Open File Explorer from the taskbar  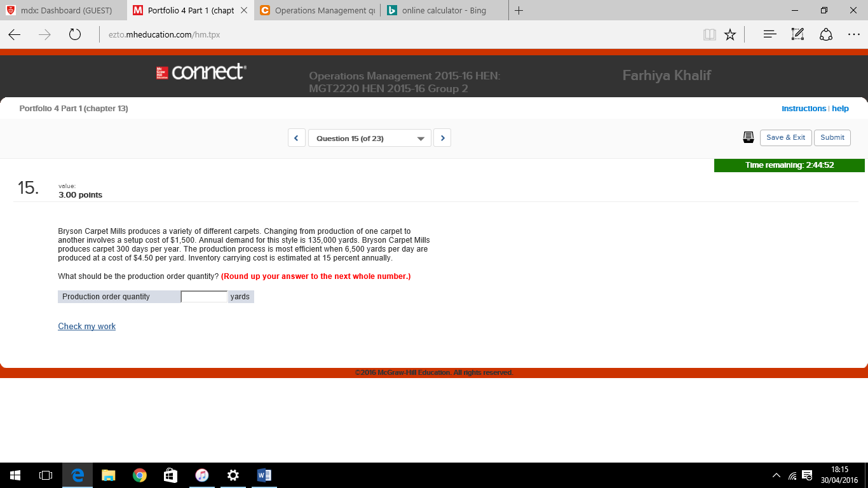tap(109, 475)
